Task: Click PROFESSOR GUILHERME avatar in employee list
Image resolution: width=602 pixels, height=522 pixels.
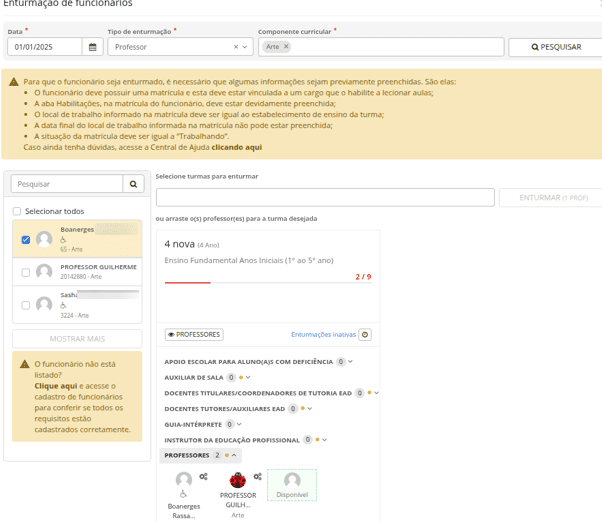Action: 44,272
